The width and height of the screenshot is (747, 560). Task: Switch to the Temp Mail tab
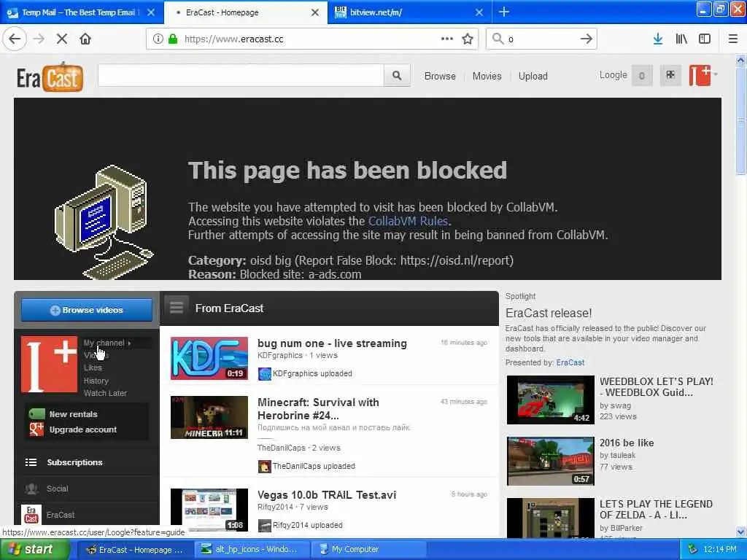tap(79, 12)
